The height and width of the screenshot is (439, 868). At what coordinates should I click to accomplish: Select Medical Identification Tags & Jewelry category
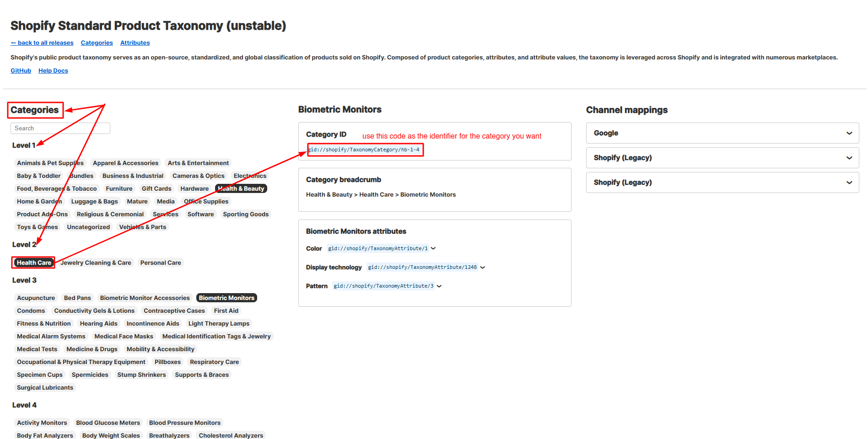click(216, 336)
